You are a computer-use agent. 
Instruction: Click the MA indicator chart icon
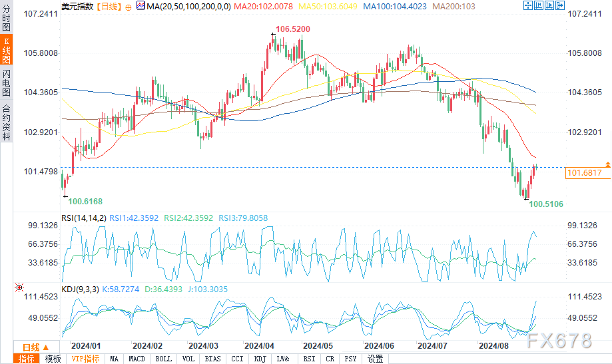(140, 6)
